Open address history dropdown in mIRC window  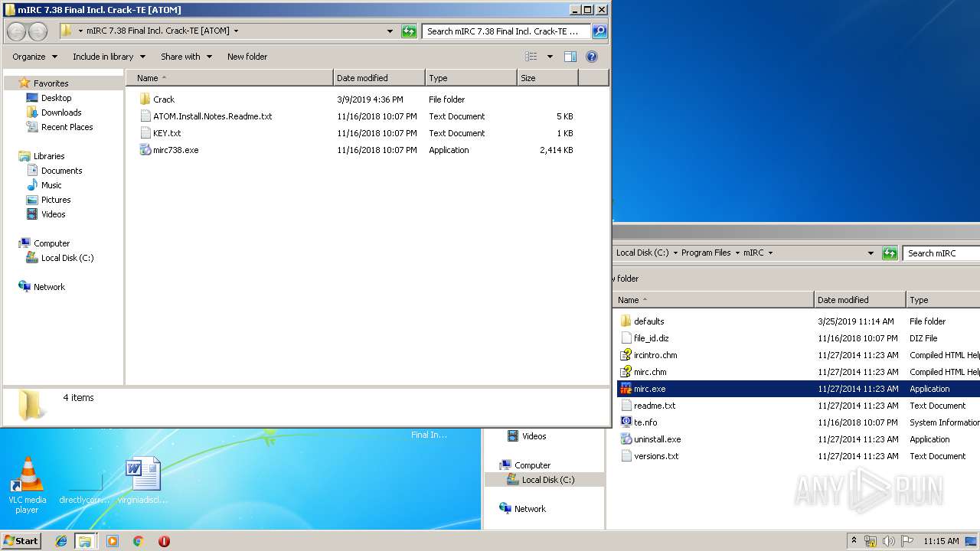871,253
